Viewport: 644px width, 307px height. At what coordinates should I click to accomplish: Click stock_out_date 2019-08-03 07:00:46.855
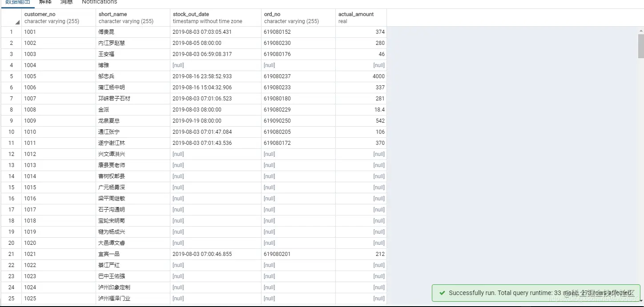click(216, 254)
